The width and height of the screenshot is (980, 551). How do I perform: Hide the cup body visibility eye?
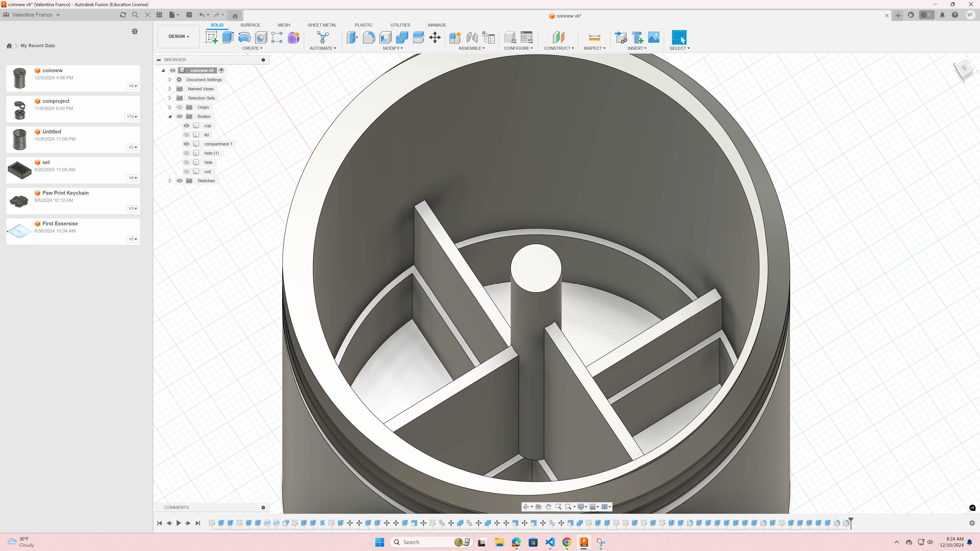(x=186, y=126)
